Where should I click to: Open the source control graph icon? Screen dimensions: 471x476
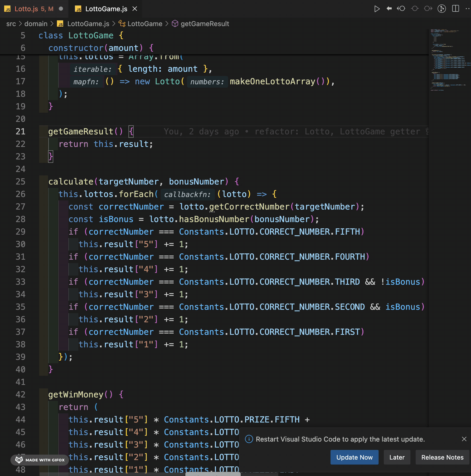pos(442,9)
